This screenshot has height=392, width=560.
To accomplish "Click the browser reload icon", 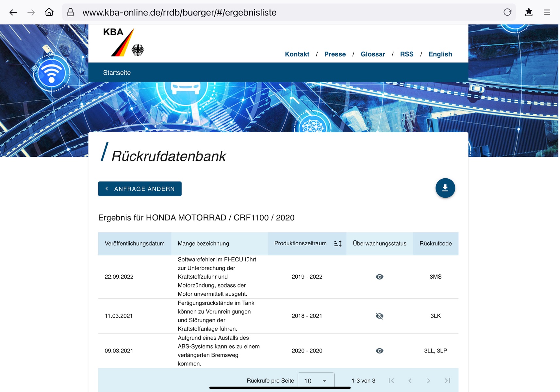I will coord(507,12).
